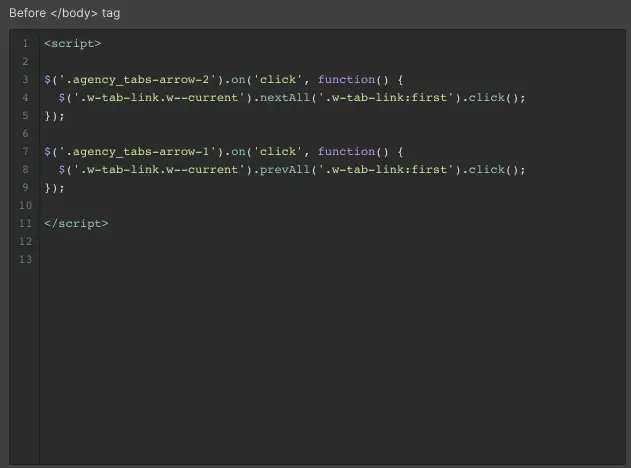Click the opening <script> tag on line 1
The width and height of the screenshot is (631, 468).
[x=72, y=43]
